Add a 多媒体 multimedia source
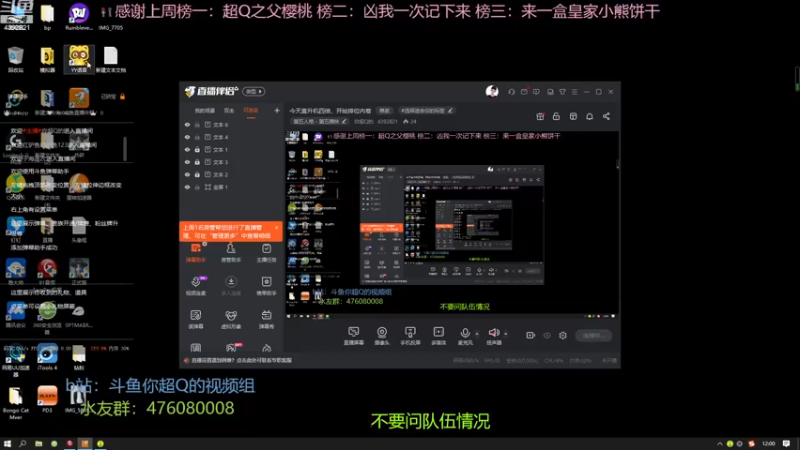Screen dimensions: 800x450 [x=439, y=336]
